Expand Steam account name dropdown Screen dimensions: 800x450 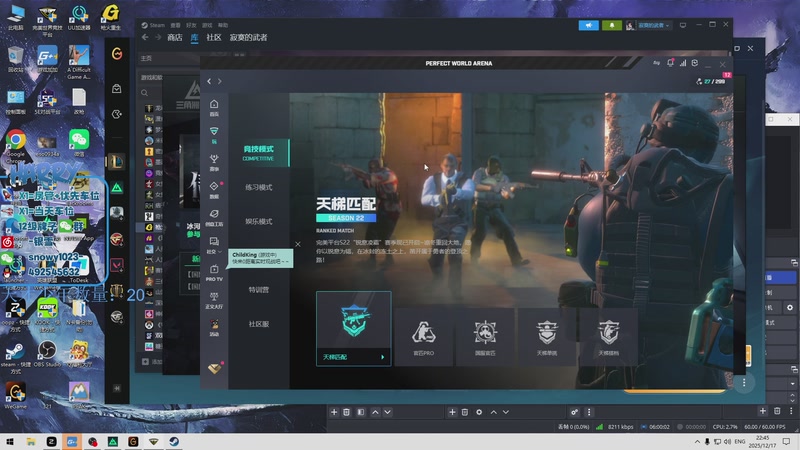(655, 25)
